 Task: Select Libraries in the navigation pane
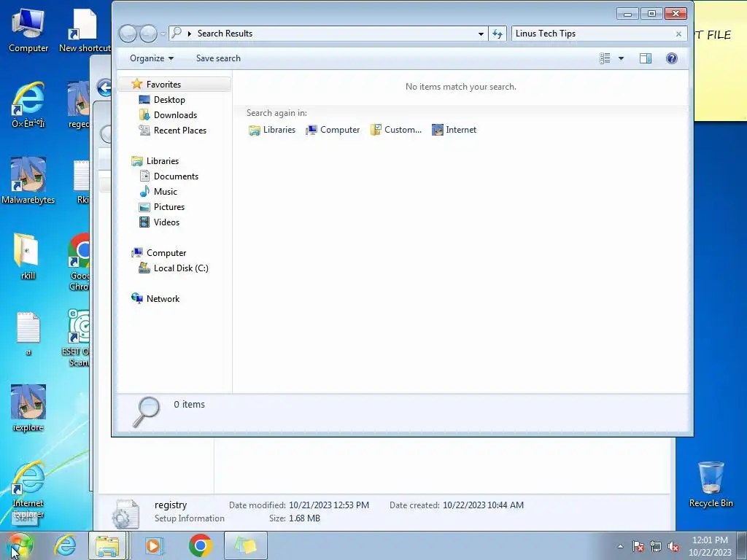[163, 161]
